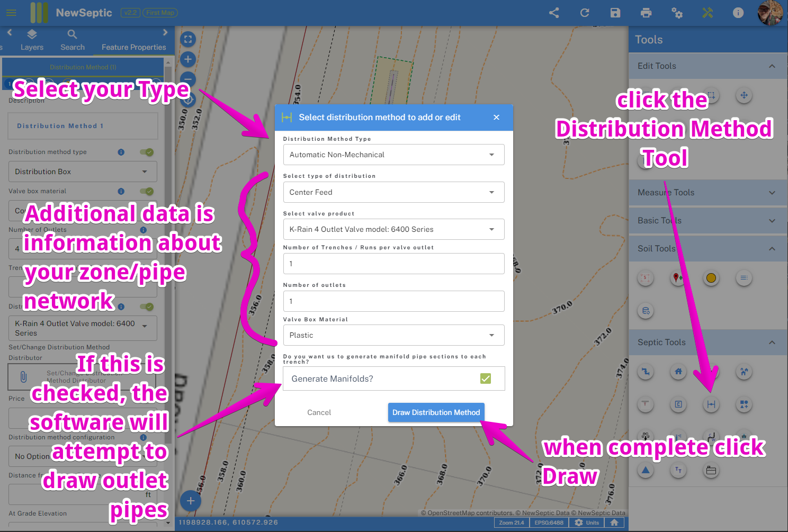Click the yellow circle swatch in Soil Tools
The width and height of the screenshot is (788, 532).
tap(711, 277)
